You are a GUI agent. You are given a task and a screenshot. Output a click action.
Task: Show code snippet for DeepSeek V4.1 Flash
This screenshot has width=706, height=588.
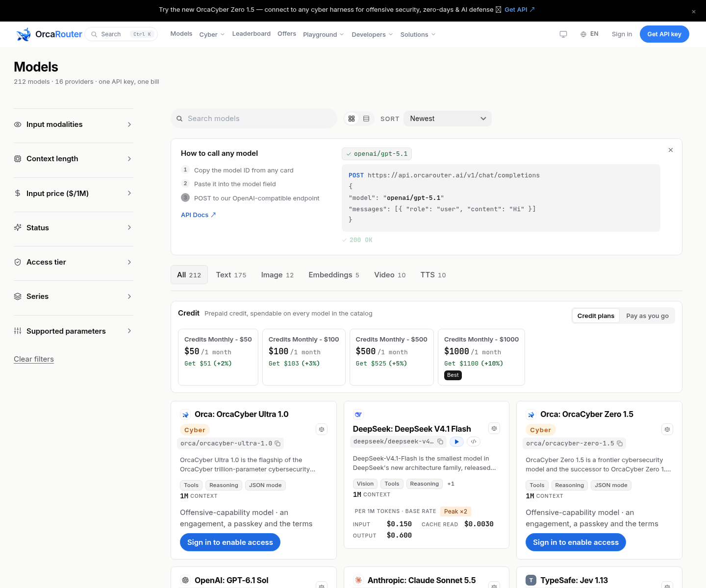pyautogui.click(x=474, y=441)
